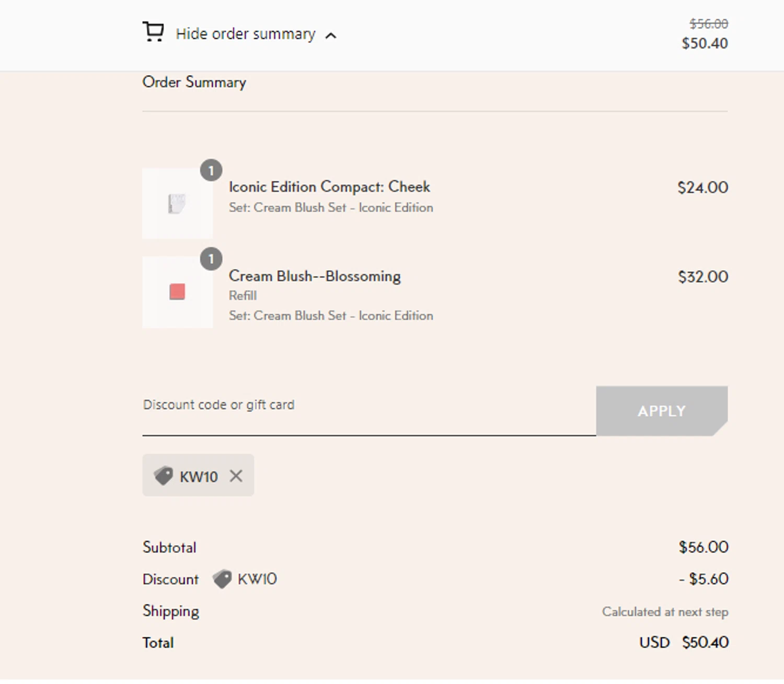Image resolution: width=784 pixels, height=684 pixels.
Task: Click the tag icon in KW10 chip
Action: click(163, 476)
